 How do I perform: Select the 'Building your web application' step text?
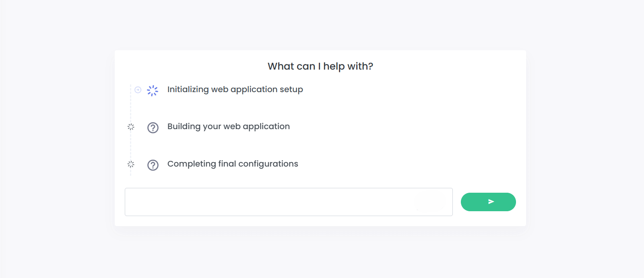[x=229, y=126]
